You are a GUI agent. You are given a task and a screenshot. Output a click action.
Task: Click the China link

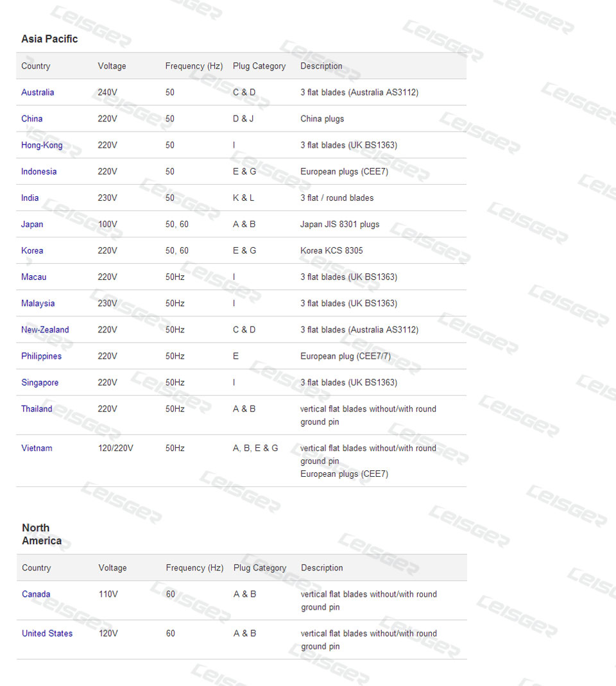point(31,119)
